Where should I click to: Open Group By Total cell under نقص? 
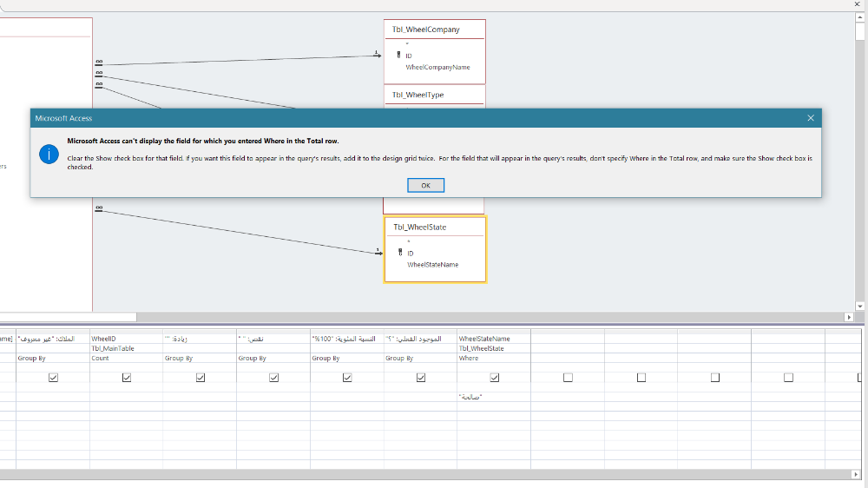point(273,359)
